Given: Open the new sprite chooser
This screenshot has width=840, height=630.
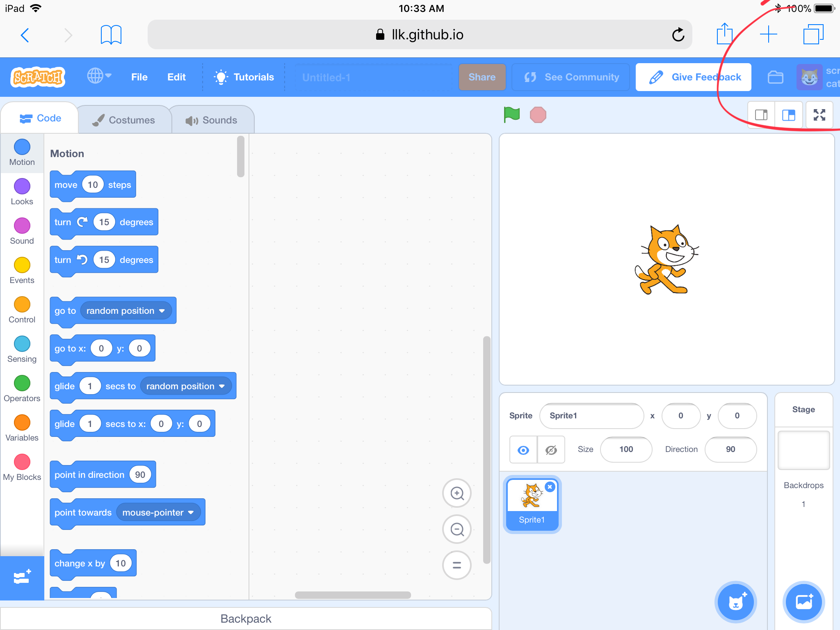Looking at the screenshot, I should [x=735, y=602].
